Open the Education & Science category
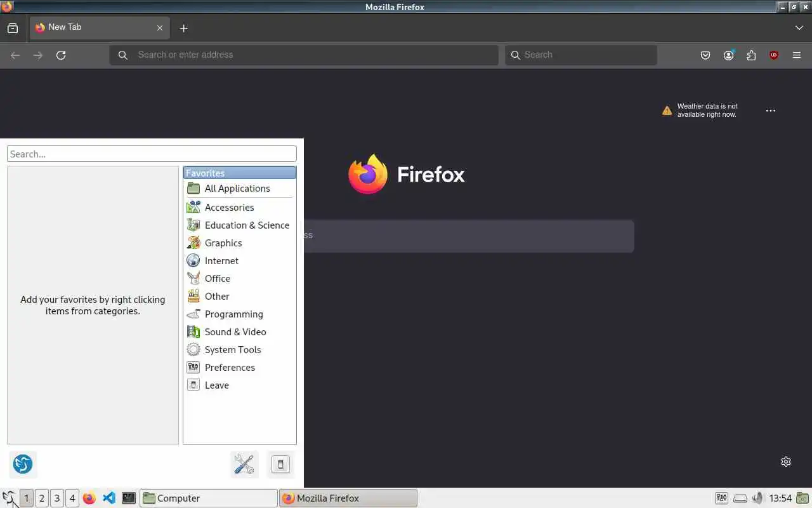 click(x=240, y=225)
